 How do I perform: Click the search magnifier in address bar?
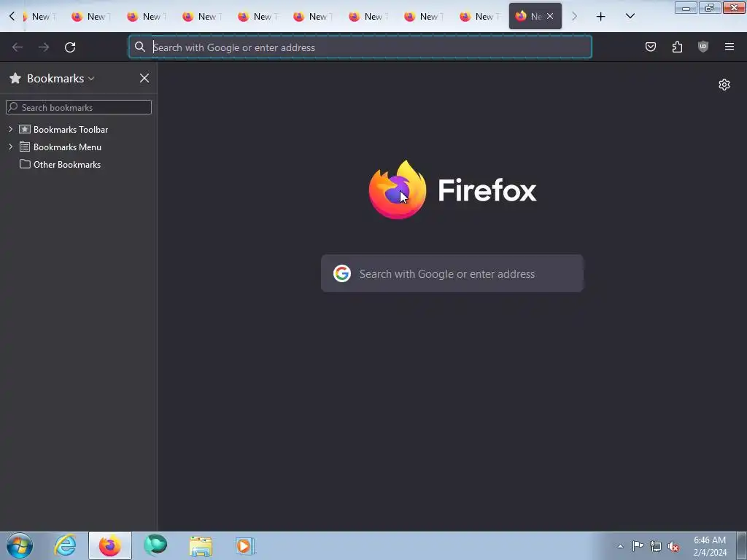tap(139, 47)
